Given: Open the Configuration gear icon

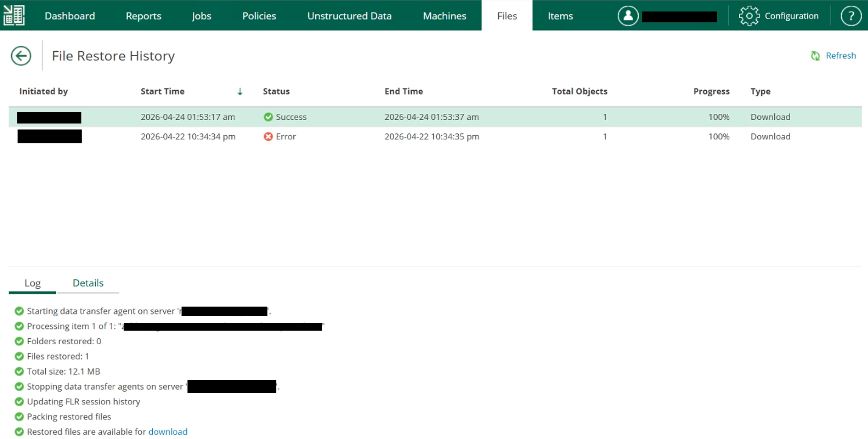Looking at the screenshot, I should point(748,16).
